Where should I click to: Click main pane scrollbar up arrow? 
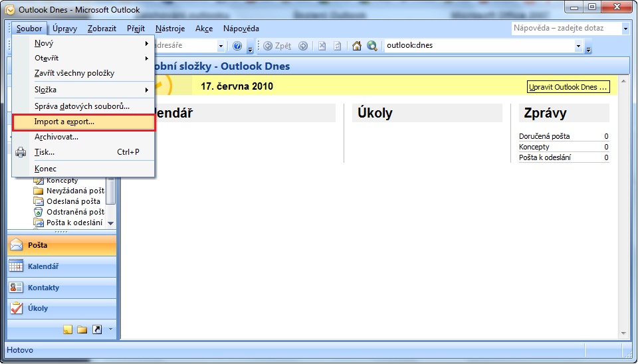(623, 81)
